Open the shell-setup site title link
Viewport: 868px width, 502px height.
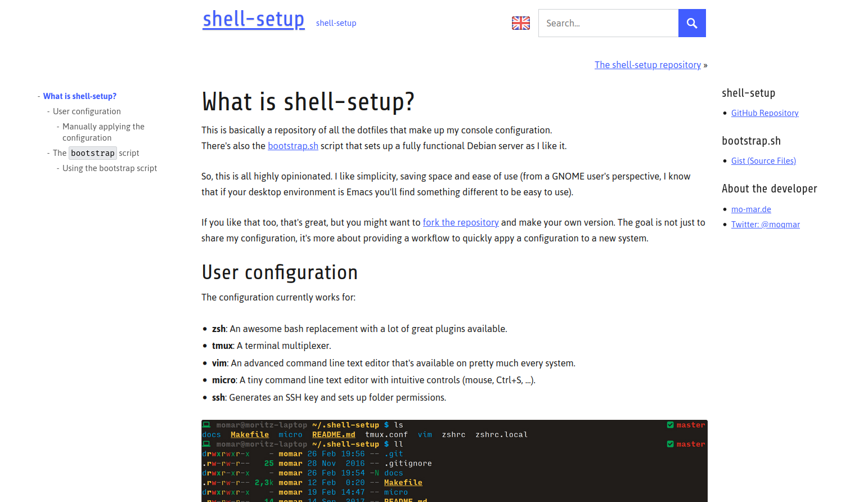pos(254,20)
